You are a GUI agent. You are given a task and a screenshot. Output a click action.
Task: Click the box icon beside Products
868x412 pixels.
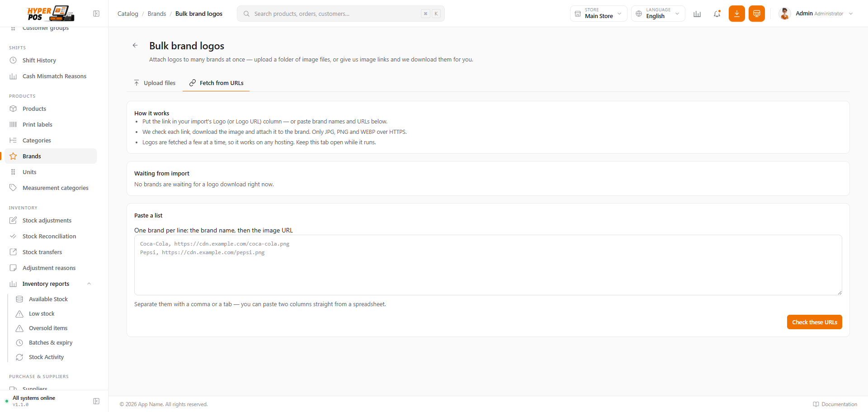[13, 109]
